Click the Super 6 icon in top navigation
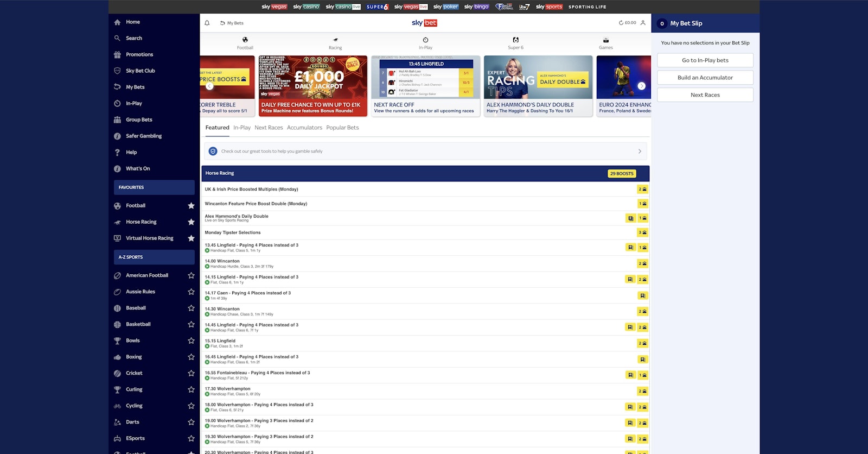The height and width of the screenshot is (454, 868). coord(515,40)
